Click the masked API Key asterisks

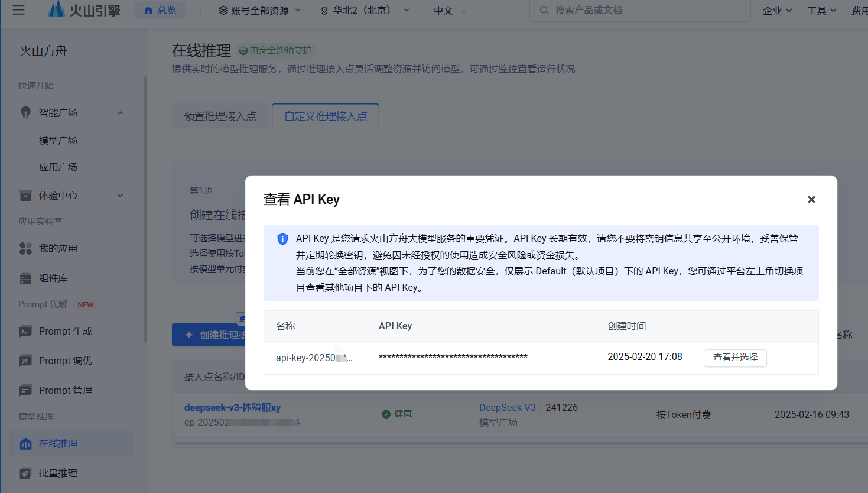(453, 357)
